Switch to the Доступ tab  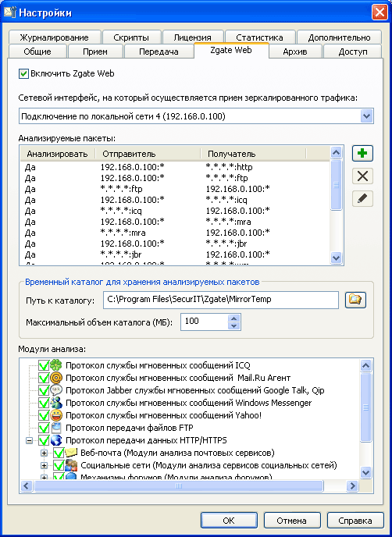353,52
